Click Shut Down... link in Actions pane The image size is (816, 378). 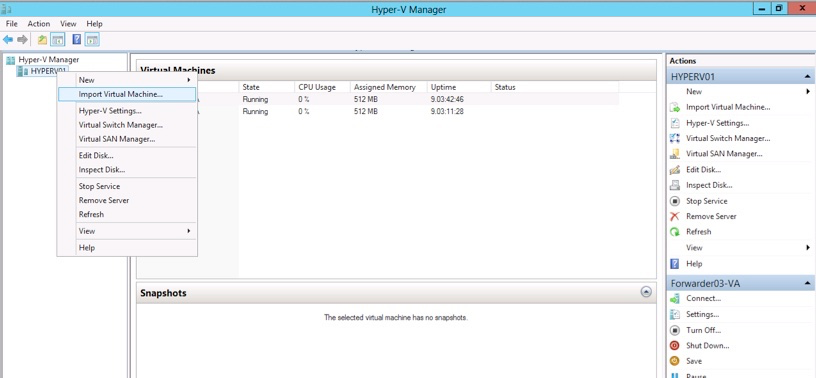(x=707, y=346)
